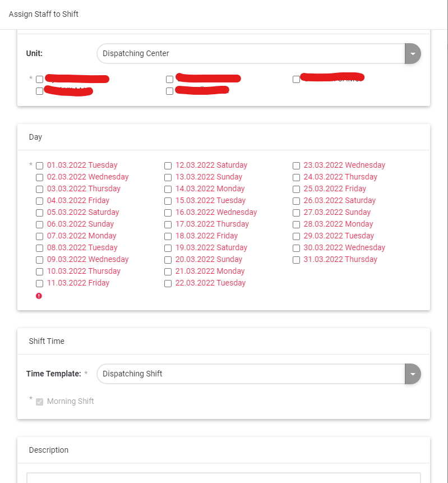Check the top-right redacted staff checkbox
448x483 pixels.
[296, 79]
